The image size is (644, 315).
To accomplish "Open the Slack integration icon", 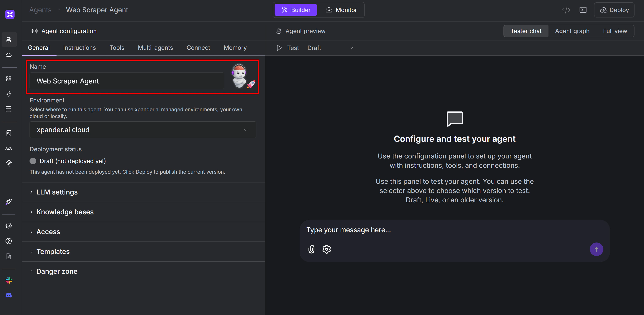I will [x=9, y=280].
